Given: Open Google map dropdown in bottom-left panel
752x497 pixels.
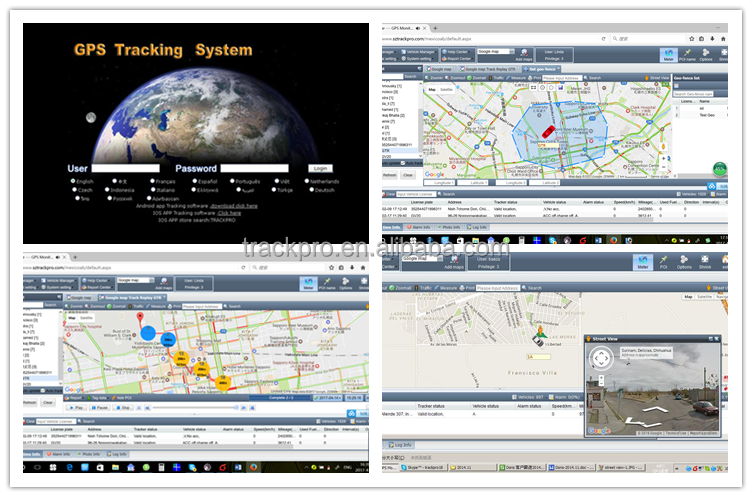Looking at the screenshot, I should click(x=136, y=281).
